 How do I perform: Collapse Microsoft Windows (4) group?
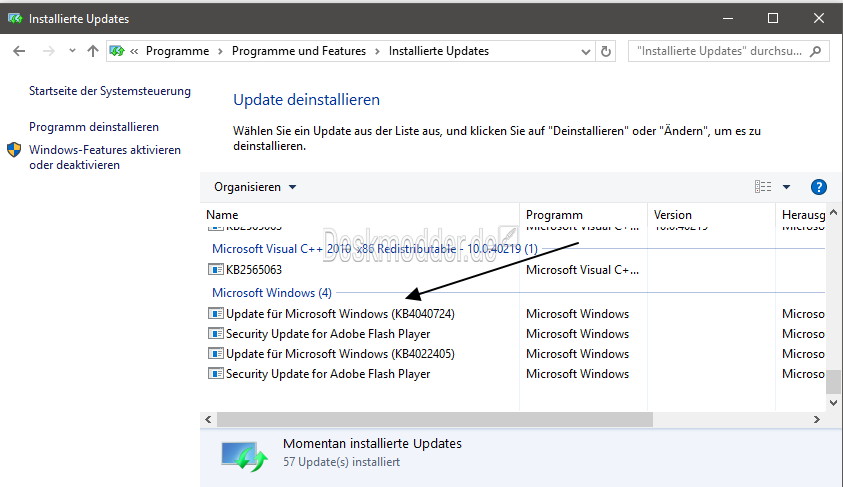(272, 293)
